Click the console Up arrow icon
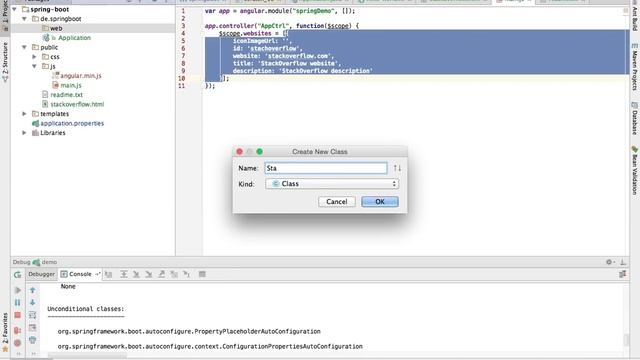 pyautogui.click(x=33, y=290)
